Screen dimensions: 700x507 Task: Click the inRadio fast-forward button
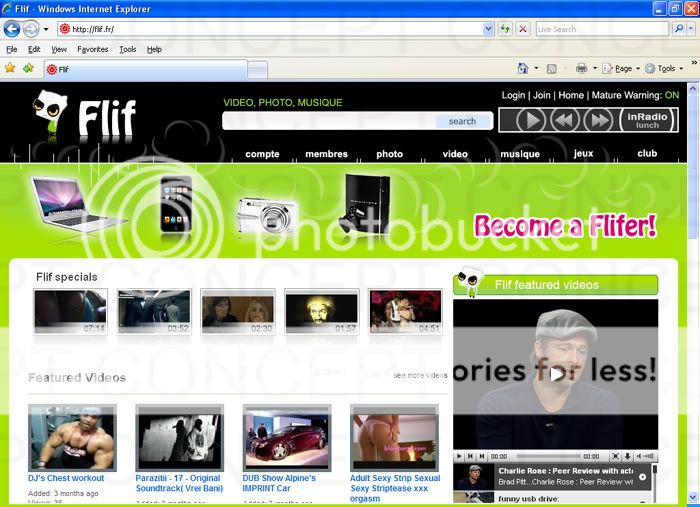(599, 120)
